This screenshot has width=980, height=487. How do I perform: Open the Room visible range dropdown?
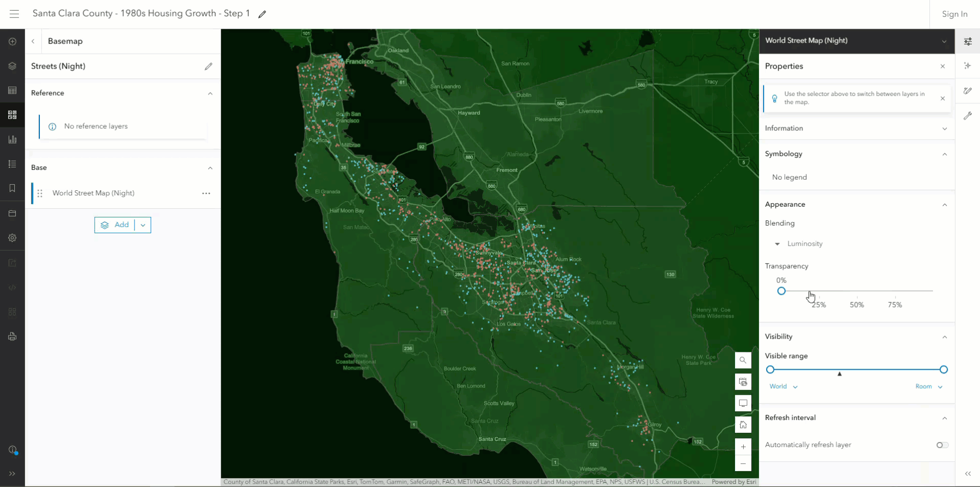(929, 387)
